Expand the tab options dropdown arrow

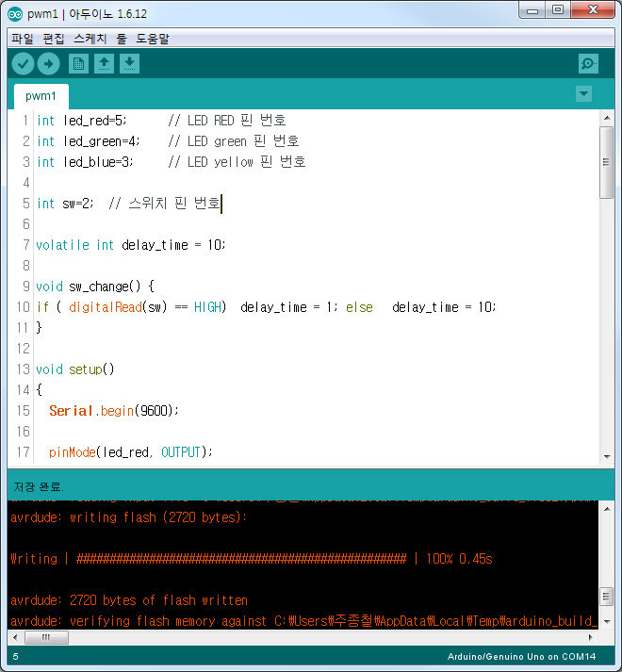coord(583,94)
